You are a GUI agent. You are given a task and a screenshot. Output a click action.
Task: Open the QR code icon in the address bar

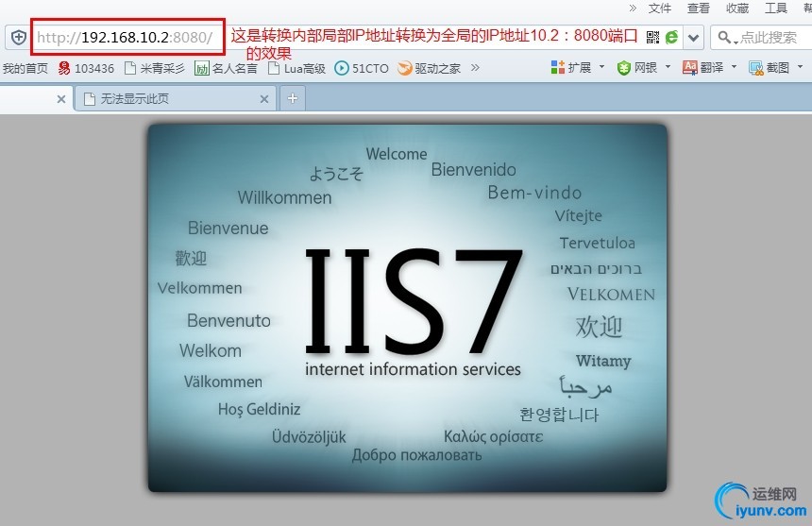(652, 37)
